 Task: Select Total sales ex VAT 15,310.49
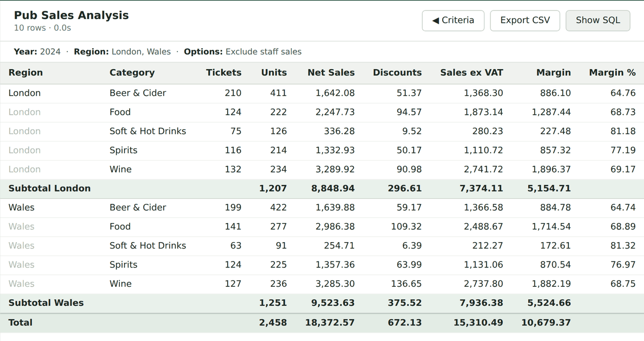tap(478, 323)
